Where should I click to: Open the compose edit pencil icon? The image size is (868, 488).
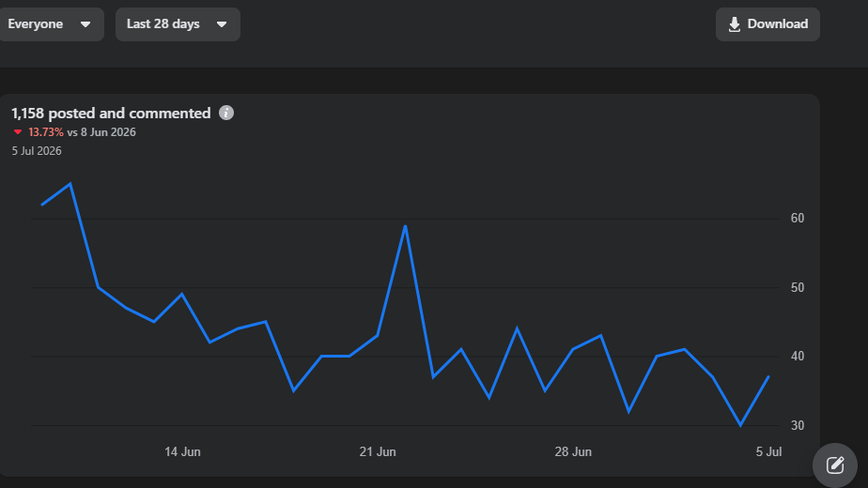[835, 465]
